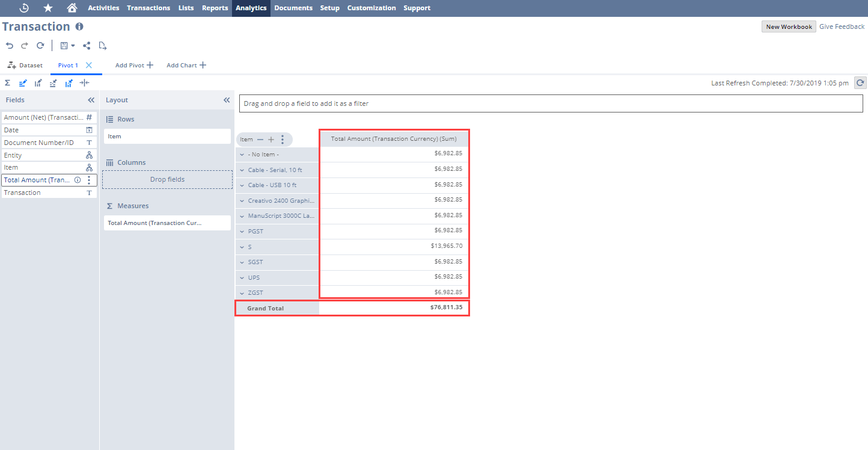The width and height of the screenshot is (868, 450).
Task: Click the share workbook icon
Action: coord(87,46)
